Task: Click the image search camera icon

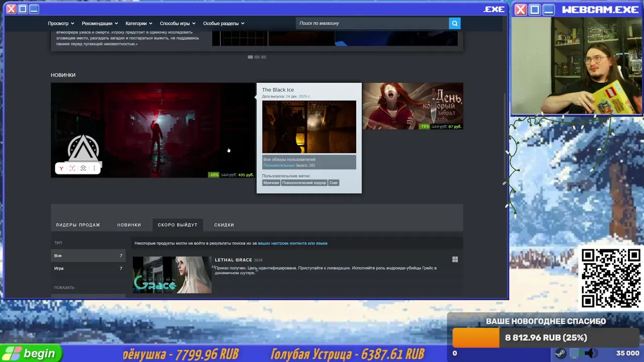Action: (83, 168)
